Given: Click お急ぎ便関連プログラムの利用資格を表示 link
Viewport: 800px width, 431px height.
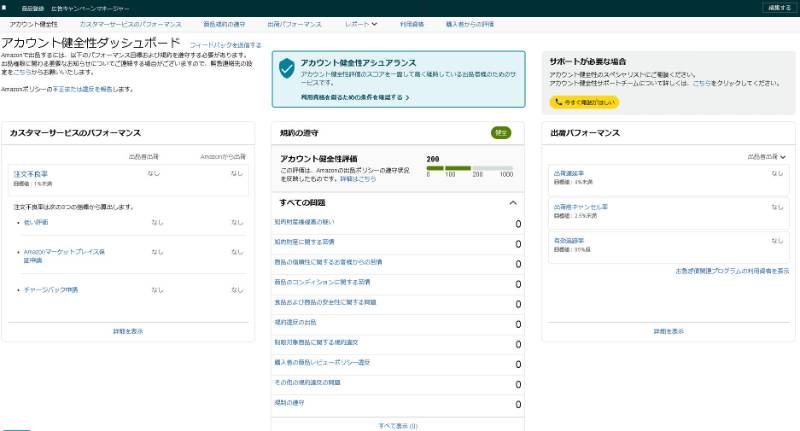Looking at the screenshot, I should point(732,271).
